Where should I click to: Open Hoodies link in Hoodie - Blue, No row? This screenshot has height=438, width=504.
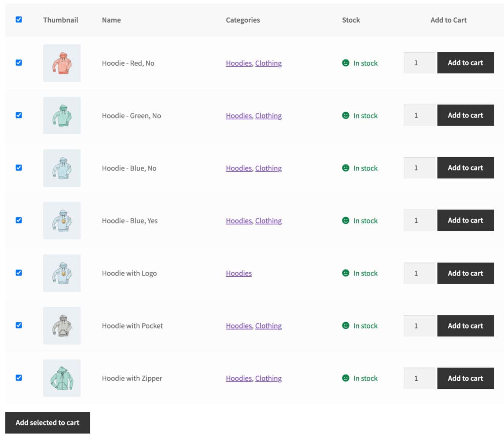click(x=239, y=168)
